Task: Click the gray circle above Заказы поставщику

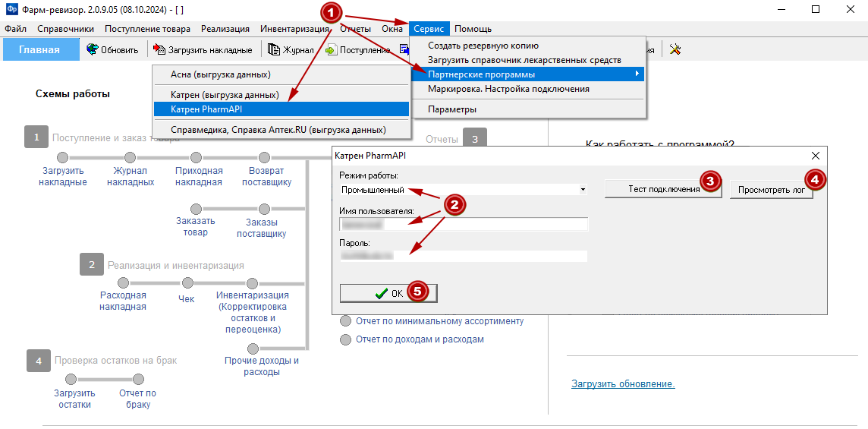Action: click(x=265, y=209)
